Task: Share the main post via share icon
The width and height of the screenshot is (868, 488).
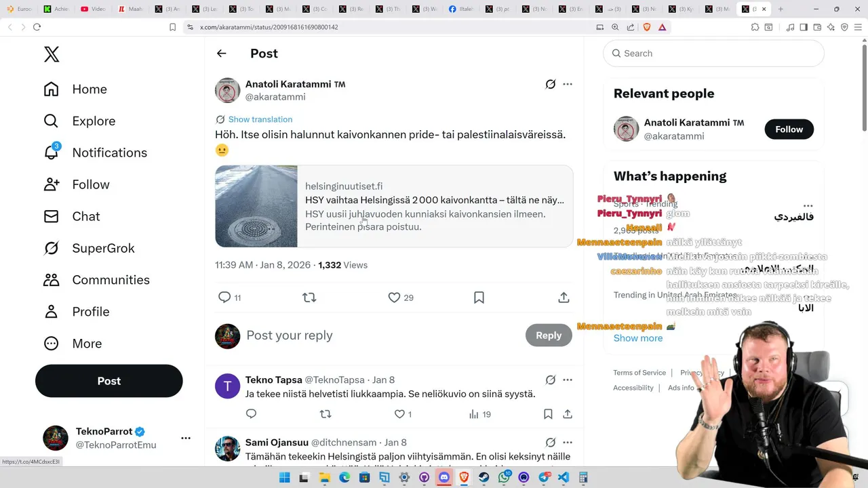Action: click(564, 297)
